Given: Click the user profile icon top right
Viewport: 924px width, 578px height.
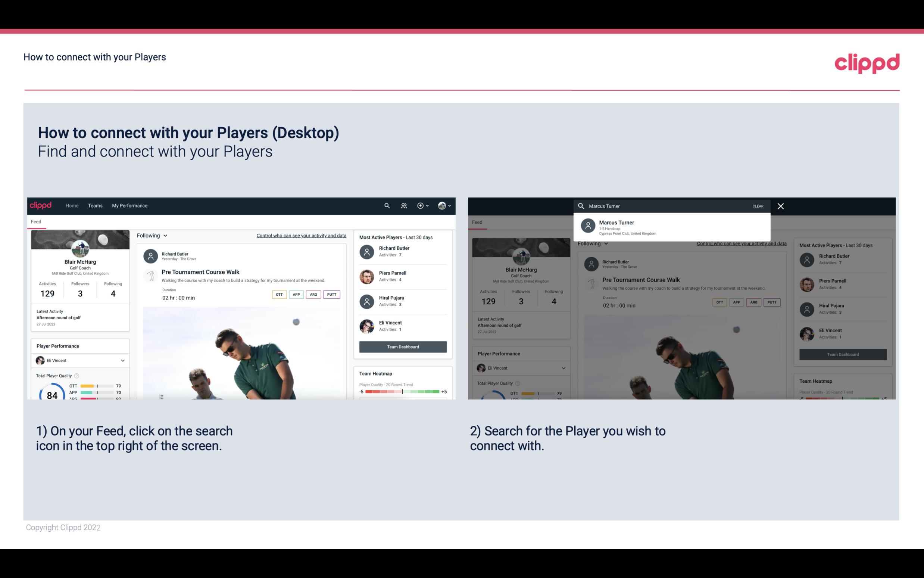Looking at the screenshot, I should pos(442,206).
